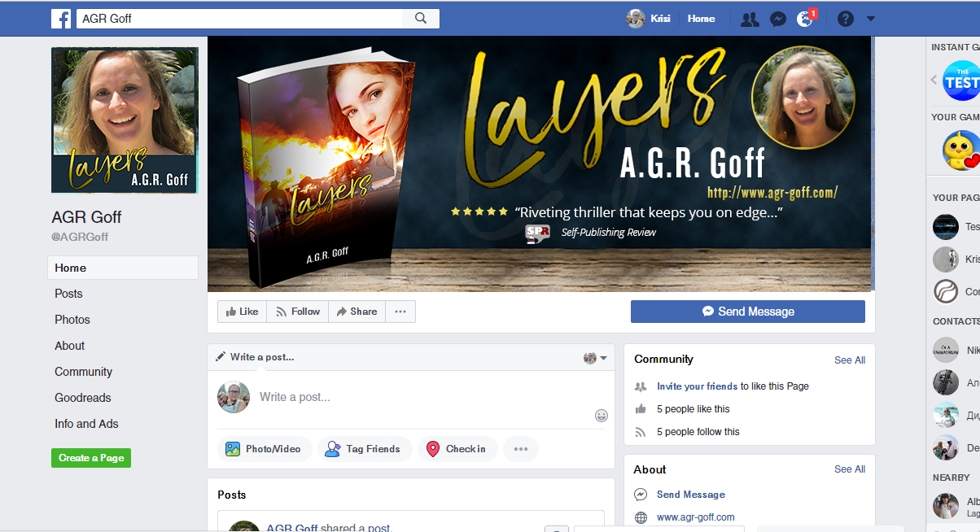Toggle Follow for this page
Viewport: 980px width, 532px height.
click(297, 311)
